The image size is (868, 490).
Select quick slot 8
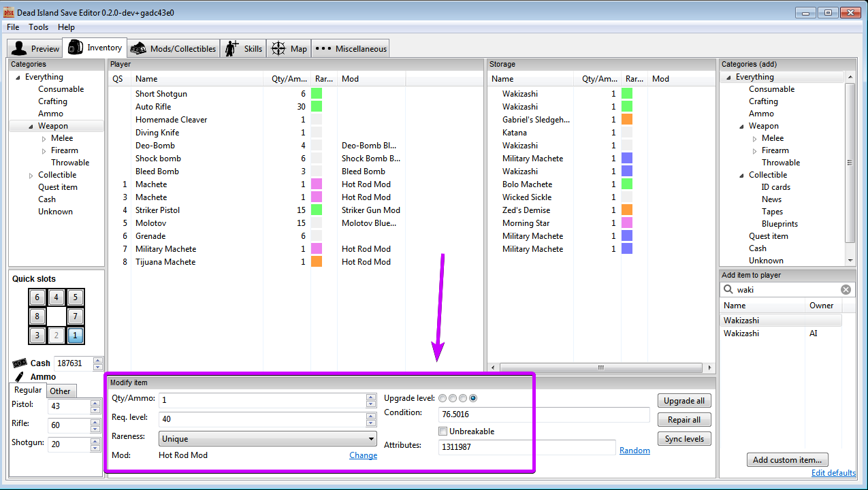tap(37, 316)
